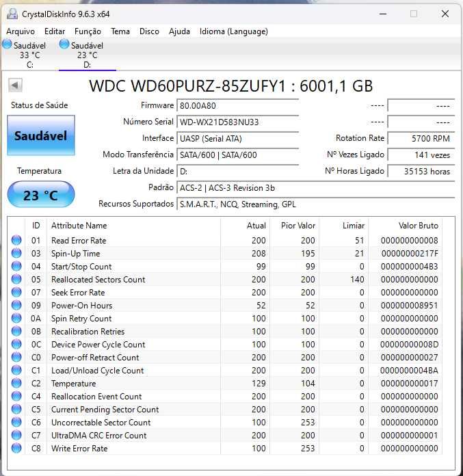Screen dimensions: 463x476
Task: Click the serial number field WD-WX21D583NU33
Action: pyautogui.click(x=238, y=122)
